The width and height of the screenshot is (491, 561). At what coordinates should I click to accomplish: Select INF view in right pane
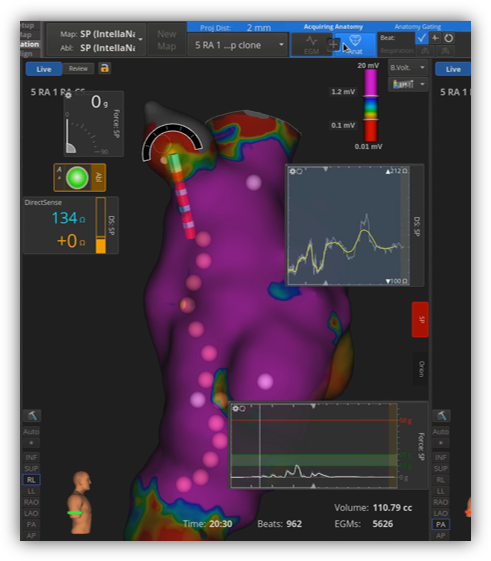(x=441, y=457)
